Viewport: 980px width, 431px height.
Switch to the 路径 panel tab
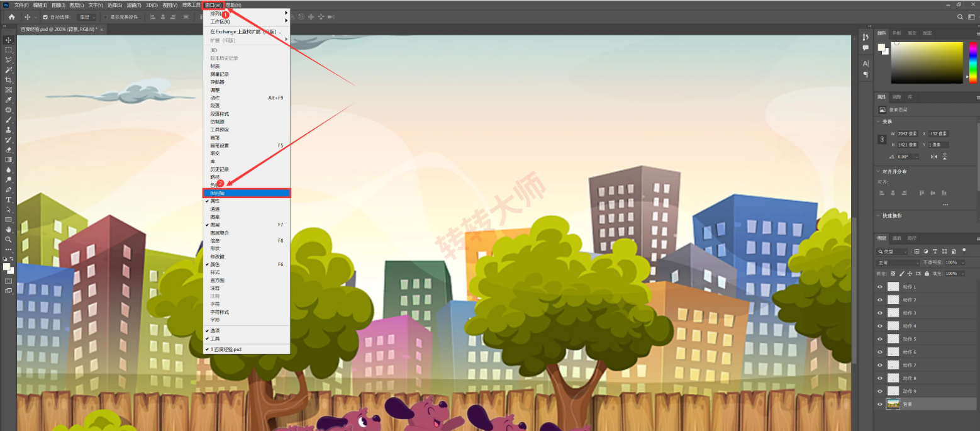click(912, 238)
